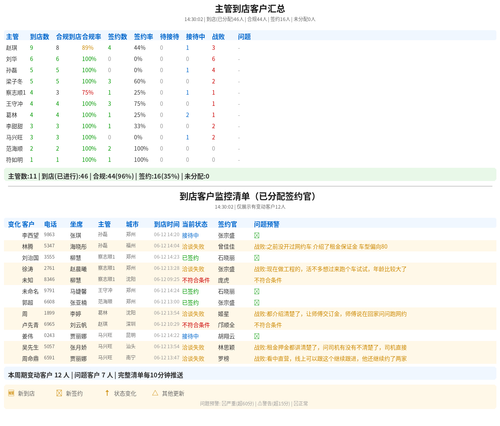Screen dimensions: 500x426
Task: Click the green summary bar 主管数:11
Action: point(250,176)
